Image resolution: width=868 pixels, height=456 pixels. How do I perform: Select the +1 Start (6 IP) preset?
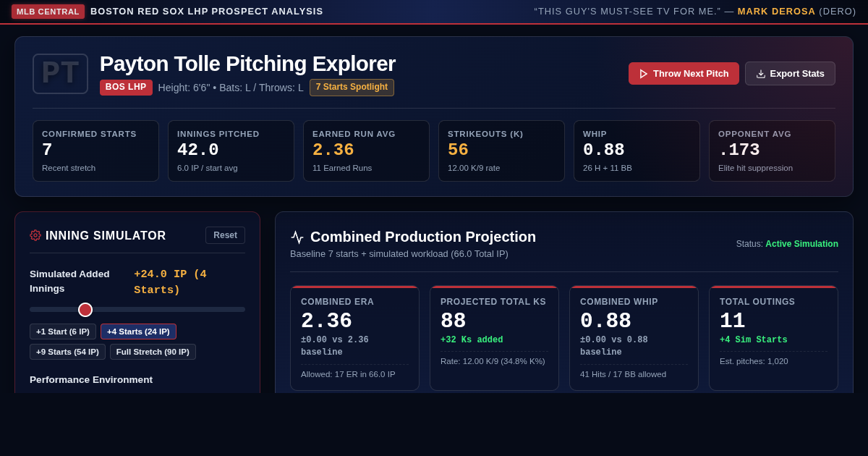(x=63, y=332)
